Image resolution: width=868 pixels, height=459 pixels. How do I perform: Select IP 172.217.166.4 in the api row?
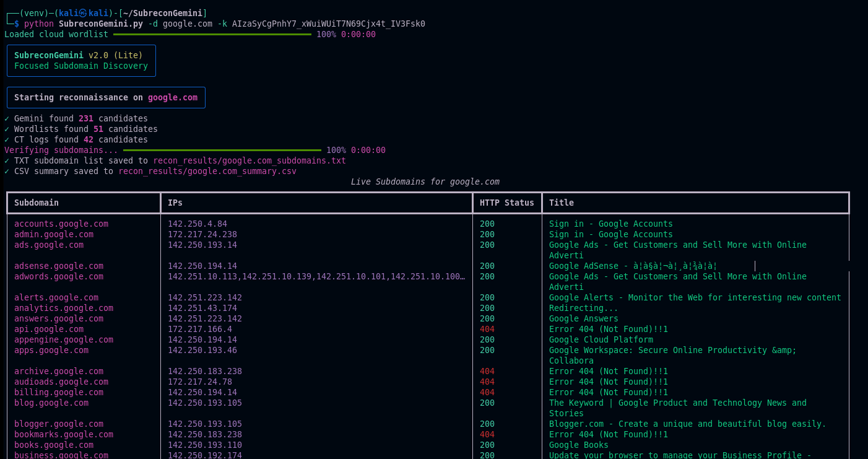(200, 329)
